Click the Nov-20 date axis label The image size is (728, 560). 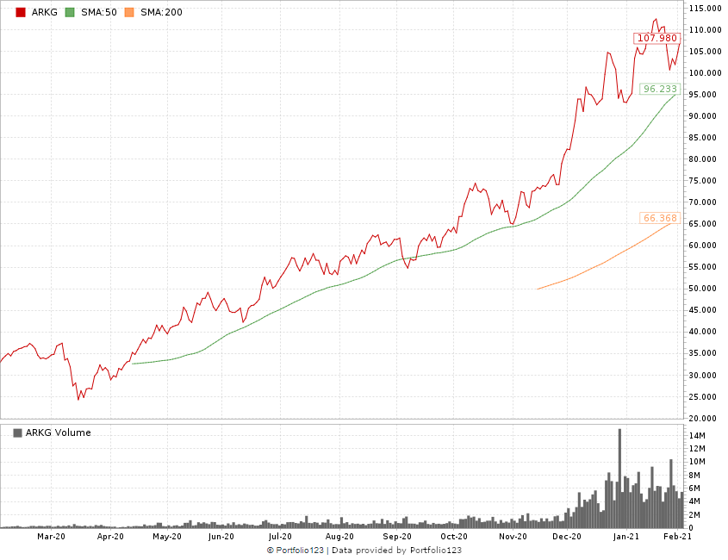[513, 537]
